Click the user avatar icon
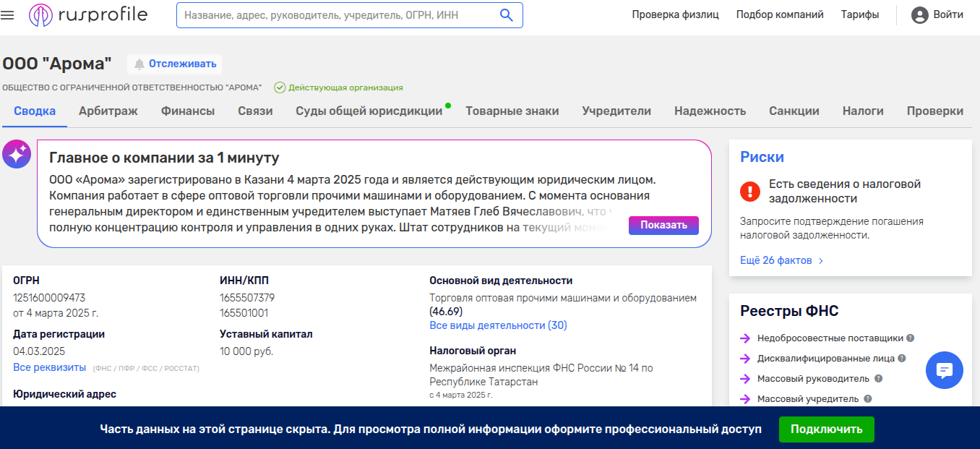This screenshot has height=449, width=980. click(919, 14)
